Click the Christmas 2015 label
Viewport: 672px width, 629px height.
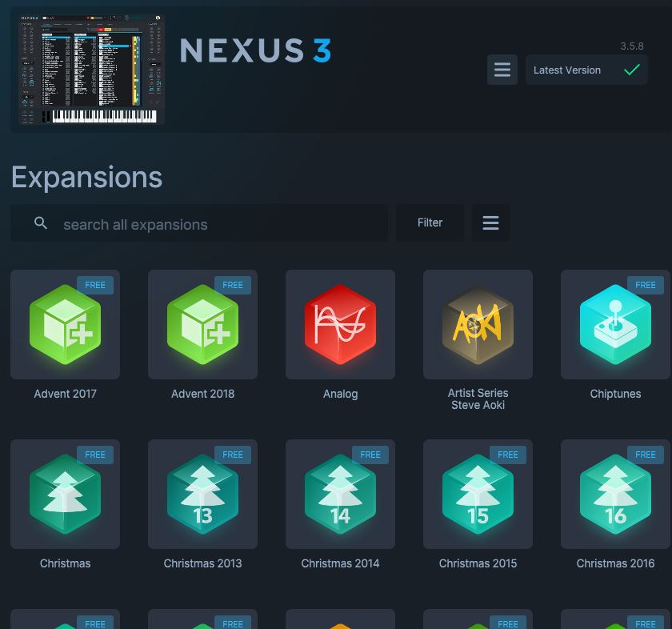(478, 563)
